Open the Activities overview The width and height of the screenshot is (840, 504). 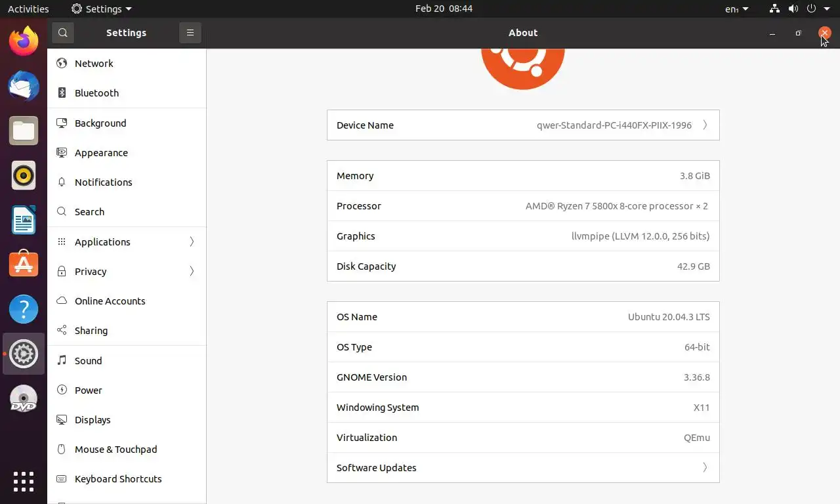point(28,9)
